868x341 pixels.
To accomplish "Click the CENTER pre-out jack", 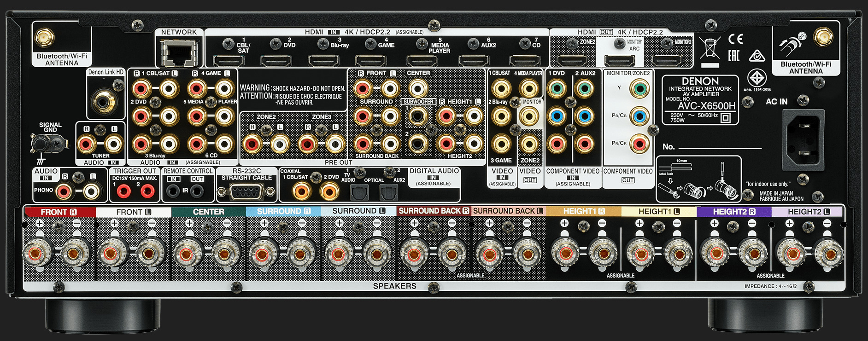I will (418, 88).
